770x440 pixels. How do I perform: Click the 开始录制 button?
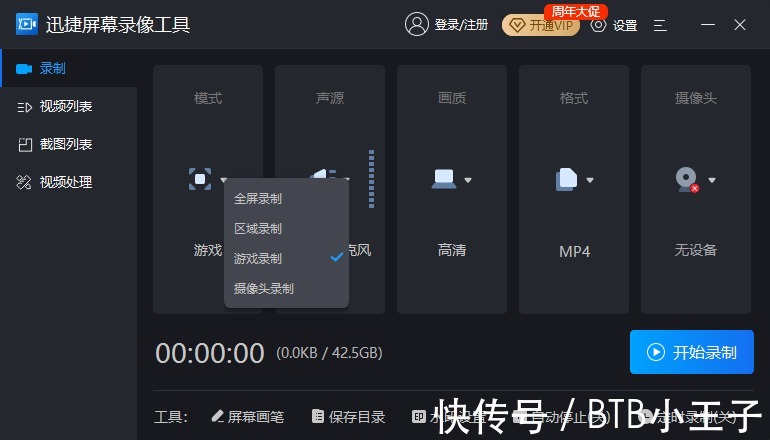[x=691, y=352]
